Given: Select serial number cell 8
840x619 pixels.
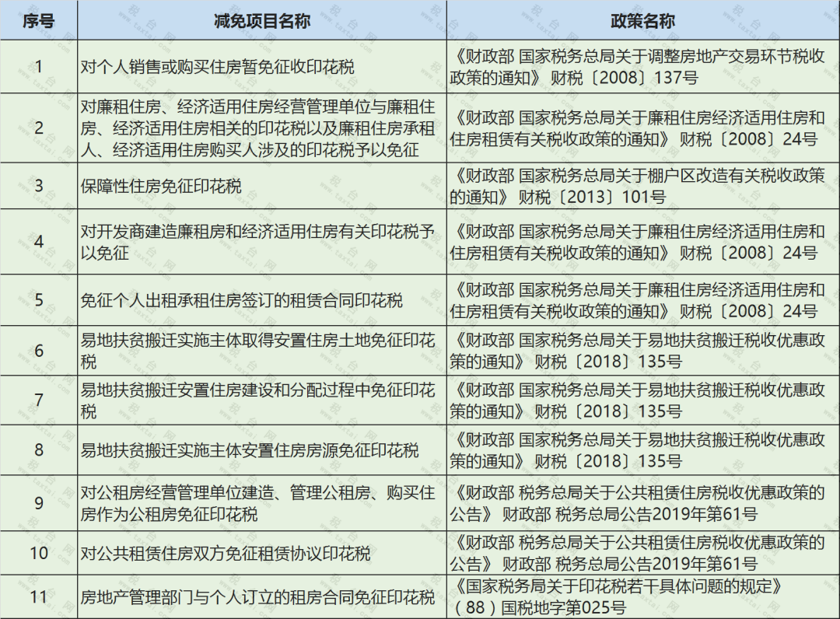Looking at the screenshot, I should tap(39, 449).
